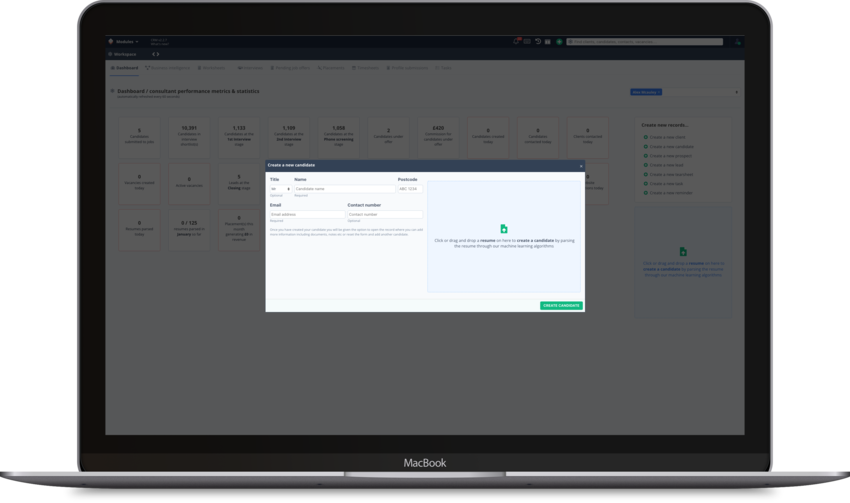
Task: Open the £420 commission card
Action: tap(438, 138)
